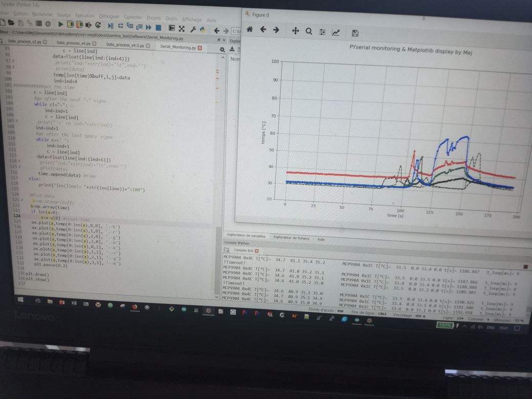Click the Spyder toolbar back arrow
The image size is (532, 399).
click(216, 31)
